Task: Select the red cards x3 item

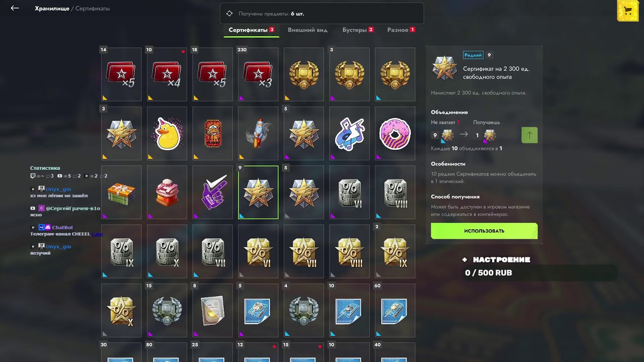Action: pos(258,74)
